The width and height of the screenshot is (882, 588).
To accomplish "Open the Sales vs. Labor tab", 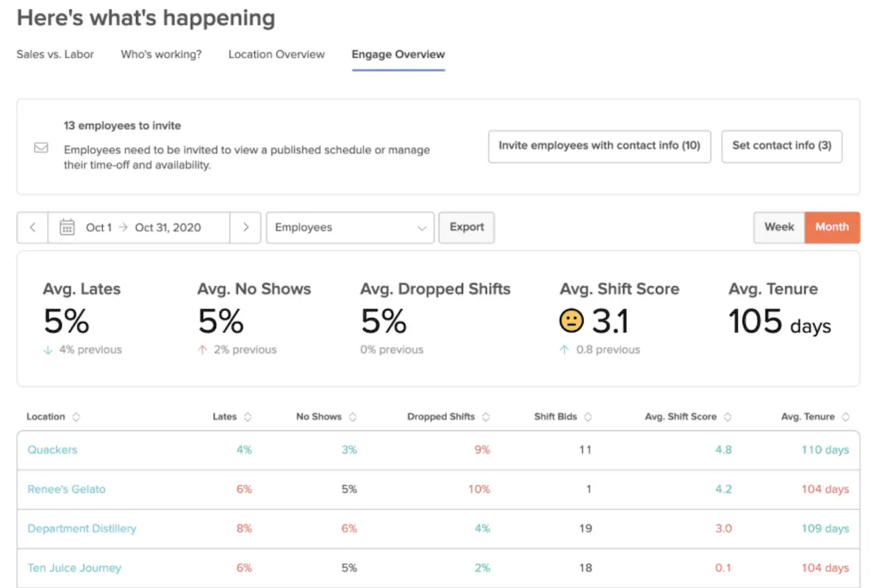I will [55, 54].
